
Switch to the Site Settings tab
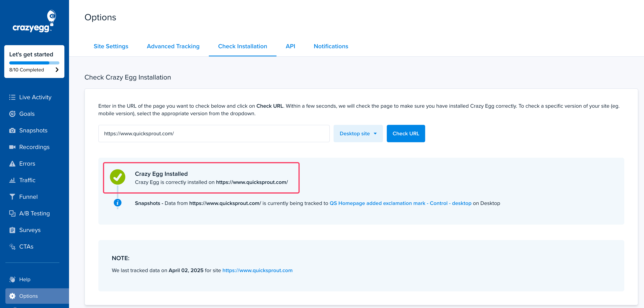111,46
